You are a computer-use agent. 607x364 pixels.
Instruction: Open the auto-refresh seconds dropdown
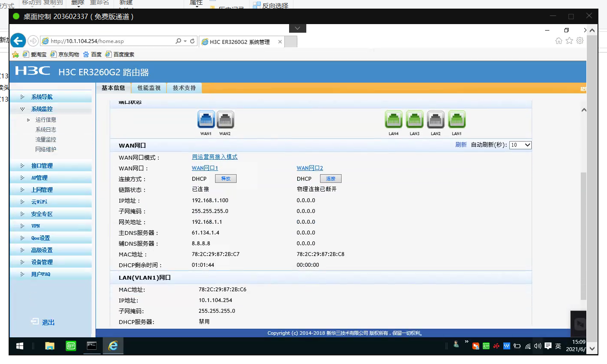520,145
